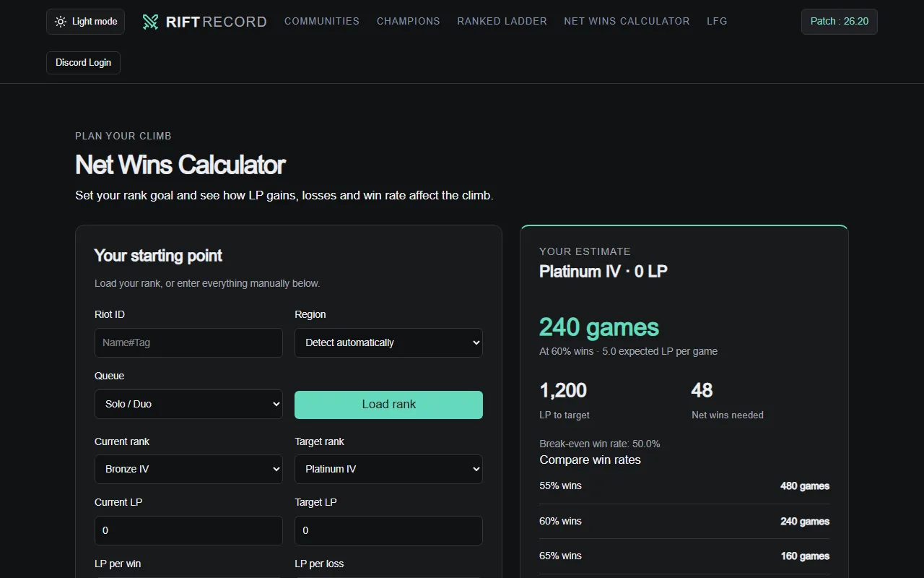Click the '160 games' value
This screenshot has width=924, height=578.
pos(805,556)
